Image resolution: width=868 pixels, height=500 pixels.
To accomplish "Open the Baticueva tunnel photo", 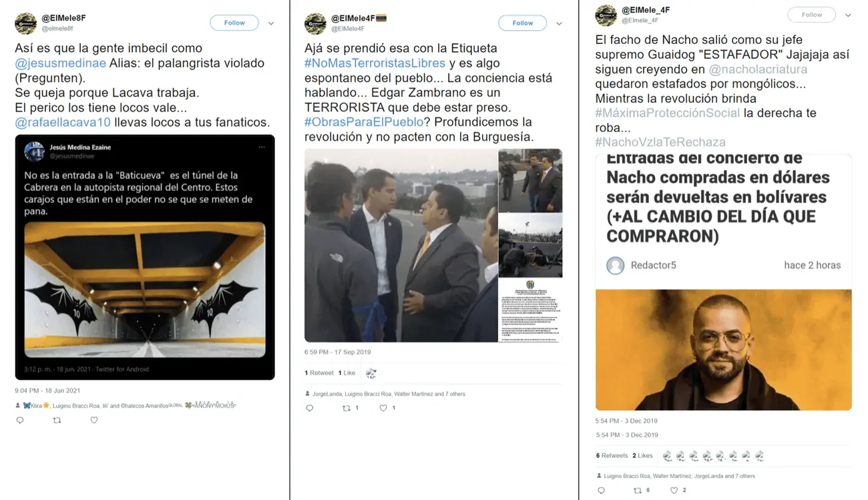I will click(145, 290).
